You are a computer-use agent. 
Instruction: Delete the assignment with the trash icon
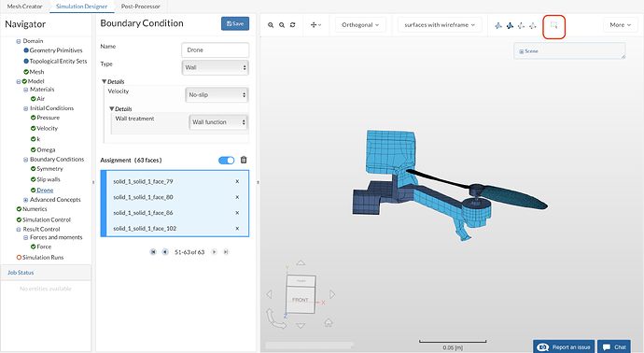(x=244, y=160)
